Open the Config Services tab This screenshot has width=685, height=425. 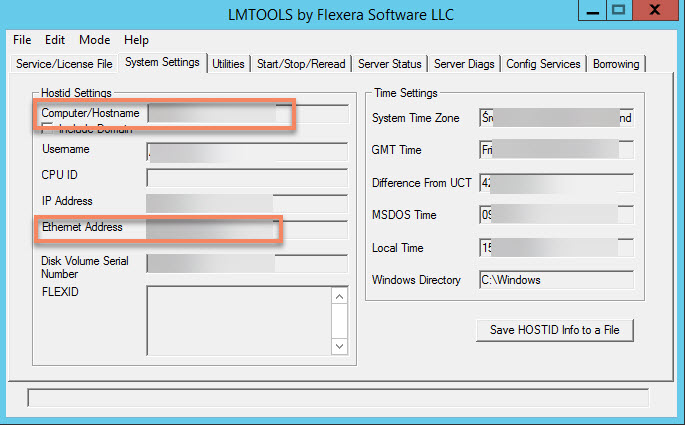point(543,64)
